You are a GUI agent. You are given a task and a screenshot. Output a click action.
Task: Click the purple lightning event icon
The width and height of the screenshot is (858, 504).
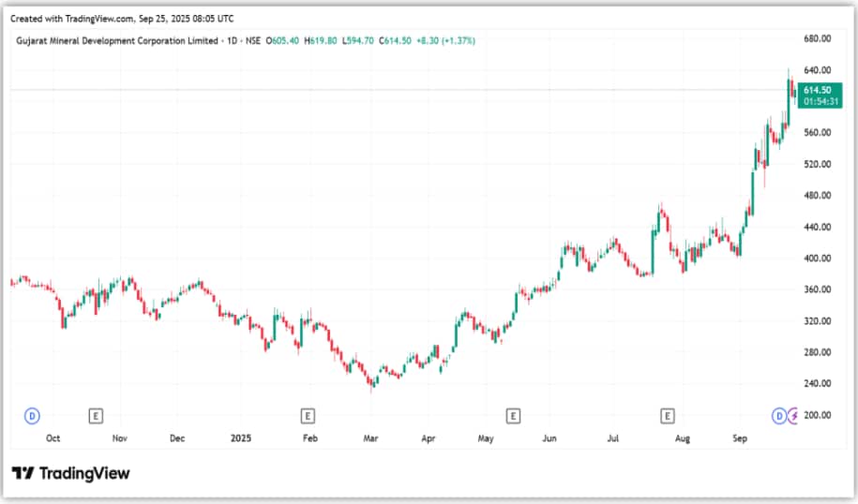pos(794,414)
